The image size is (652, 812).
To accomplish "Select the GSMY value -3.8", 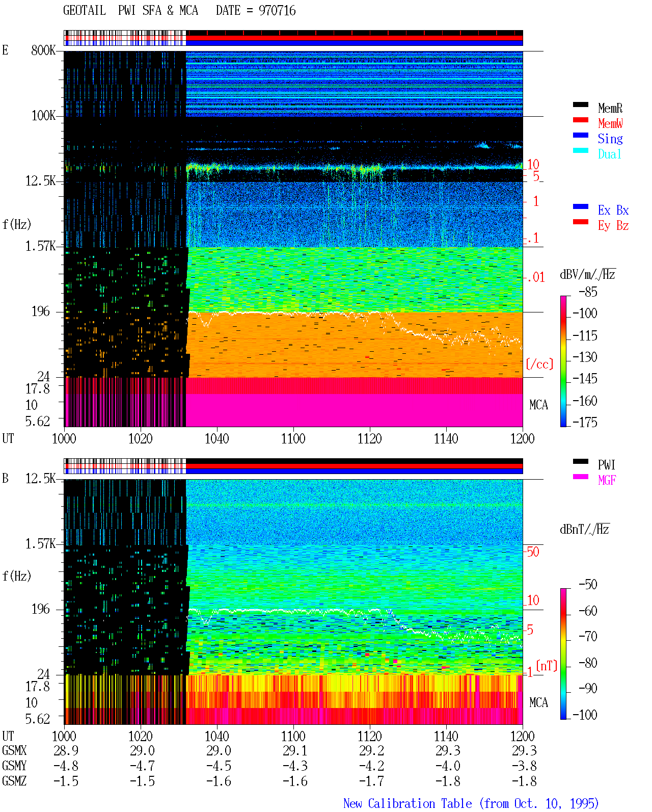I will point(524,766).
